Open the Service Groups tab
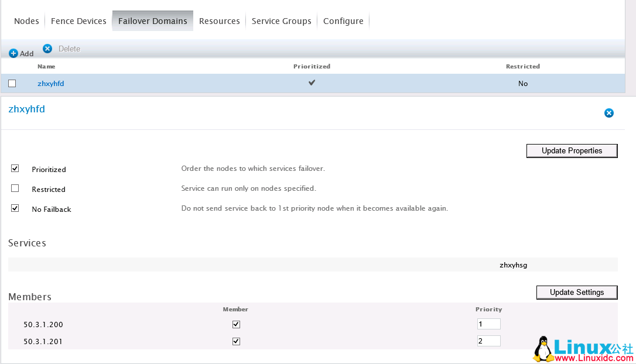This screenshot has width=636, height=364. 281,21
